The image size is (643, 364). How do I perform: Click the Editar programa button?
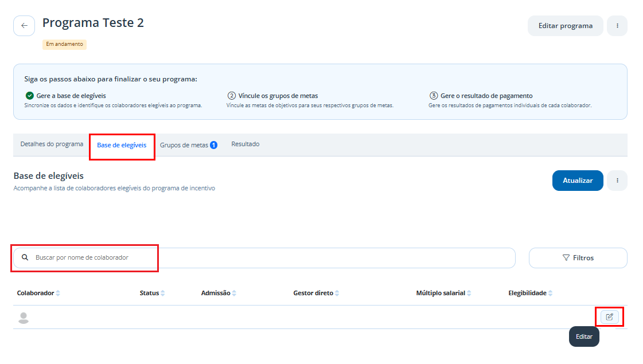click(x=565, y=26)
